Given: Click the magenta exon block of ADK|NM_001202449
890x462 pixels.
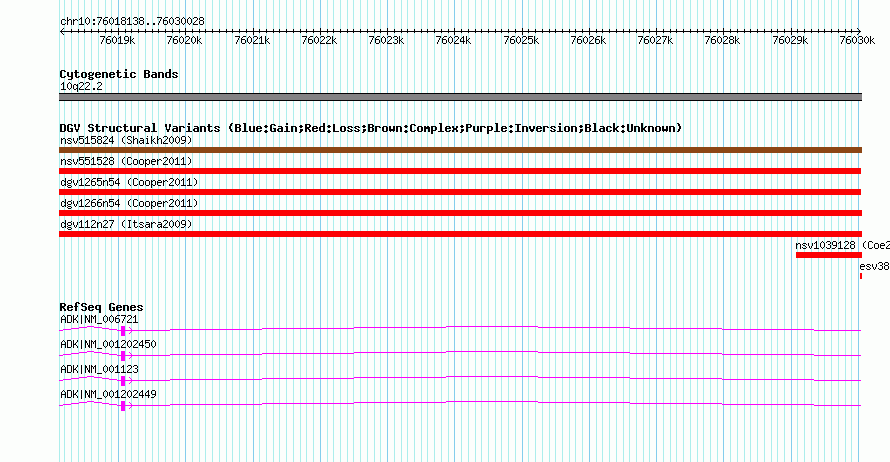Looking at the screenshot, I should (123, 406).
